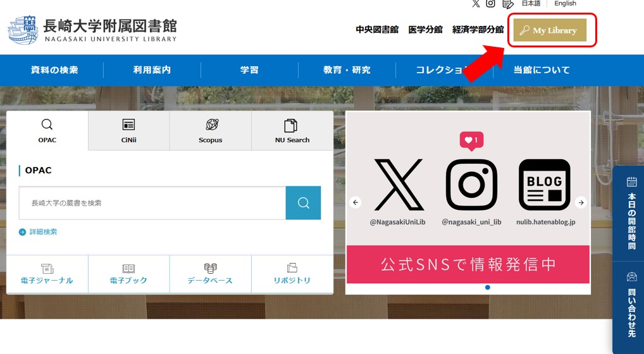Screen dimensions: 644x354
Task: Expand the 利用案内 navigation menu
Action: 152,70
